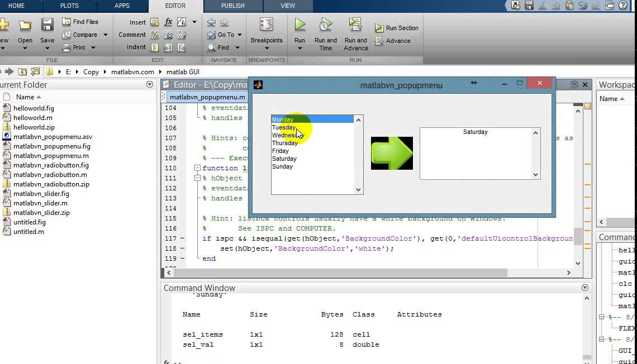Click the Decrease Indent icon

(x=182, y=47)
